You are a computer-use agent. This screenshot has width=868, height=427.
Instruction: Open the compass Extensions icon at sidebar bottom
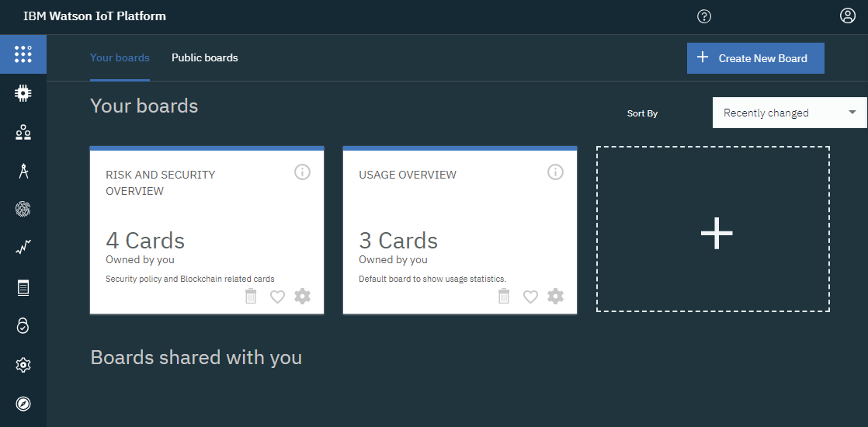(x=23, y=404)
